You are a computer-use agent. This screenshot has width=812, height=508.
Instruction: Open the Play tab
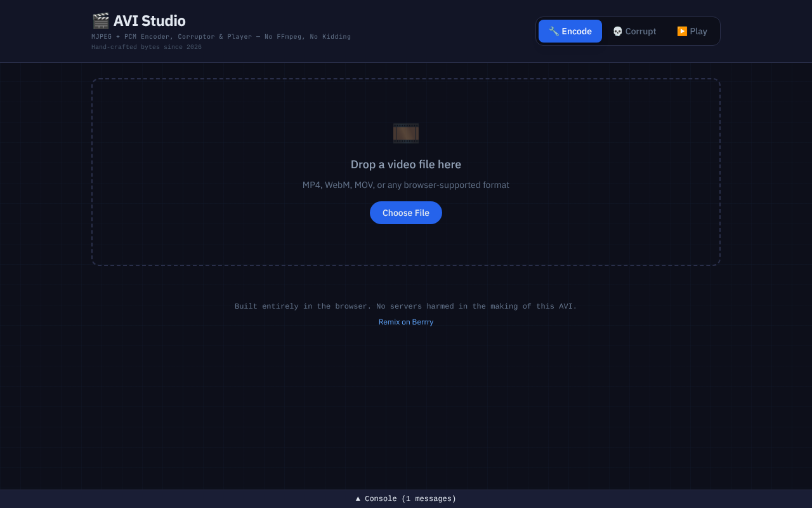[x=692, y=31]
